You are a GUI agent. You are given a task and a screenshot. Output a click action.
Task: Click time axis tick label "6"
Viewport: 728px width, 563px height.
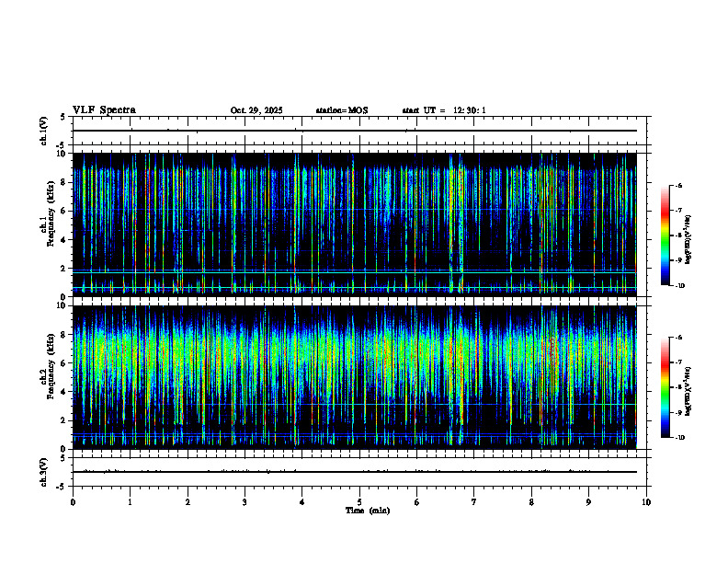point(416,502)
